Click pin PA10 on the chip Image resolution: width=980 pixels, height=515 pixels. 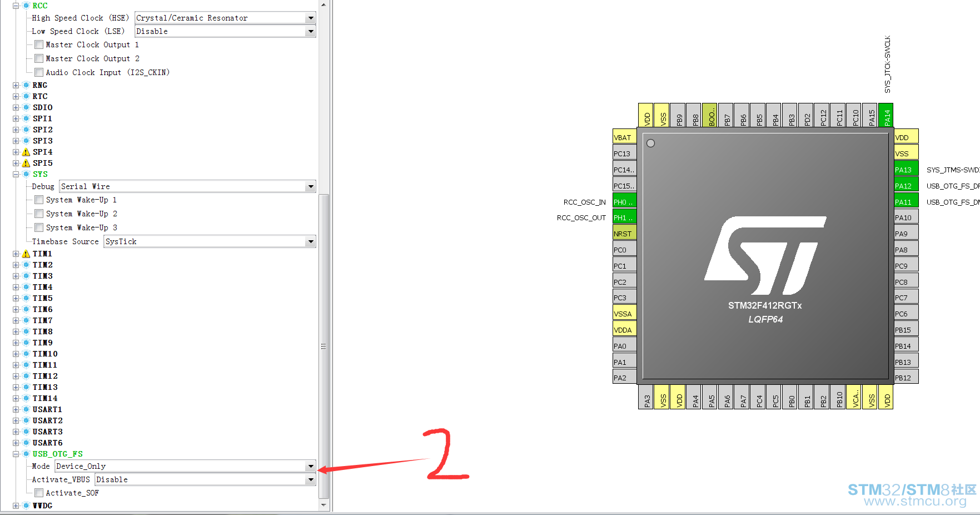906,217
